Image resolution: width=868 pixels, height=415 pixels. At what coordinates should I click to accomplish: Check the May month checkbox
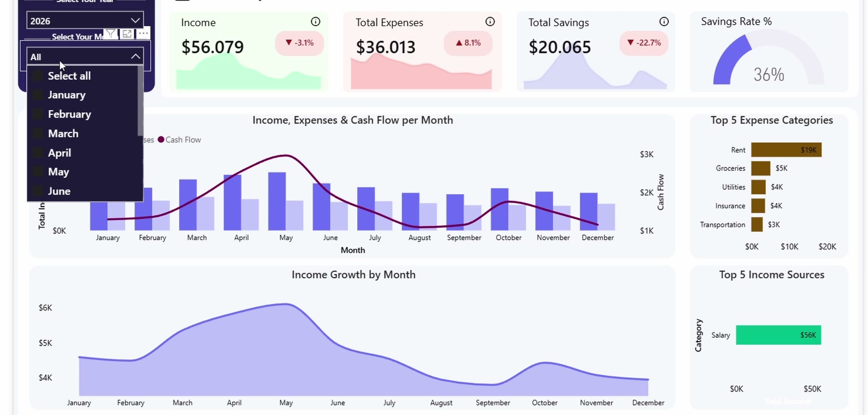click(38, 172)
